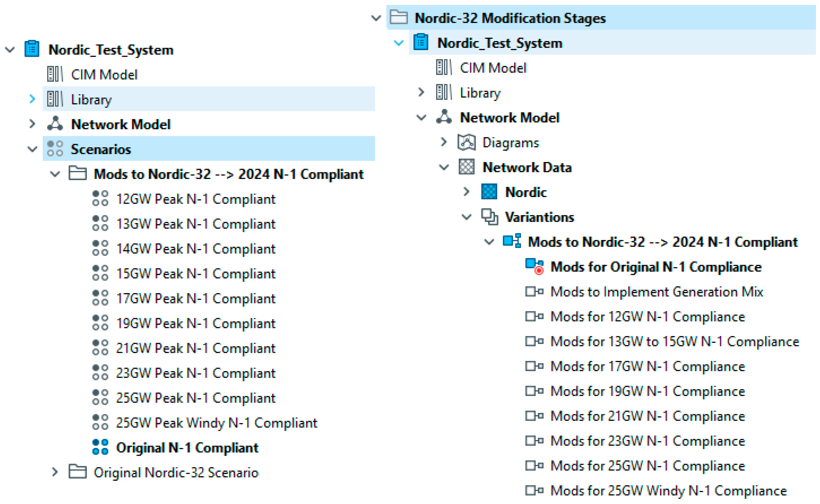This screenshot has height=504, width=820.
Task: Click the active Original N-1 Compliant scenario icon
Action: pos(100,447)
